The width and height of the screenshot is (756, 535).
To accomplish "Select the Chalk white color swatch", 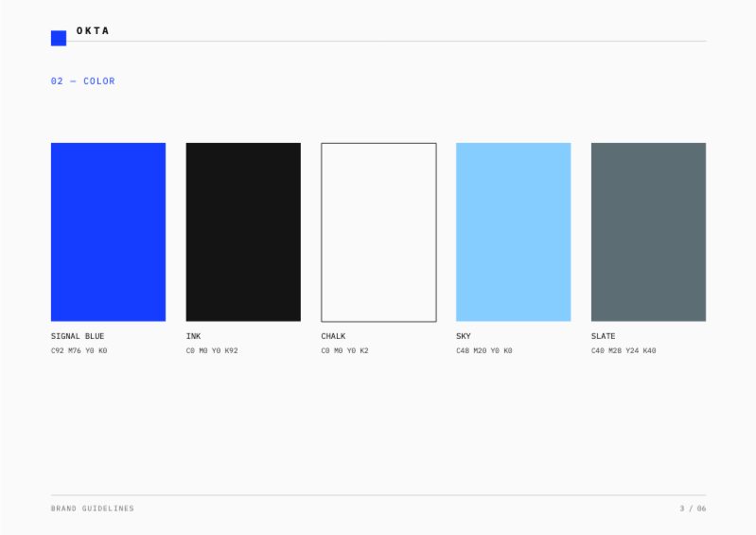I will 379,232.
